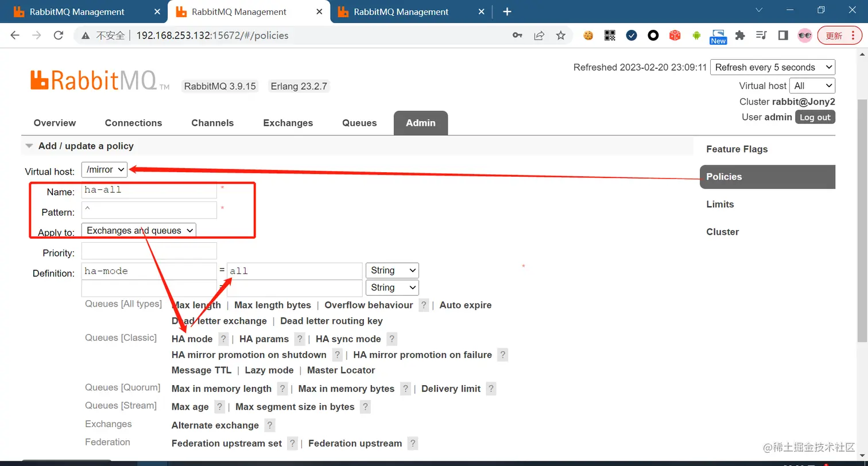Click the HA mode definition shortcut
This screenshot has height=466, width=868.
tap(192, 339)
